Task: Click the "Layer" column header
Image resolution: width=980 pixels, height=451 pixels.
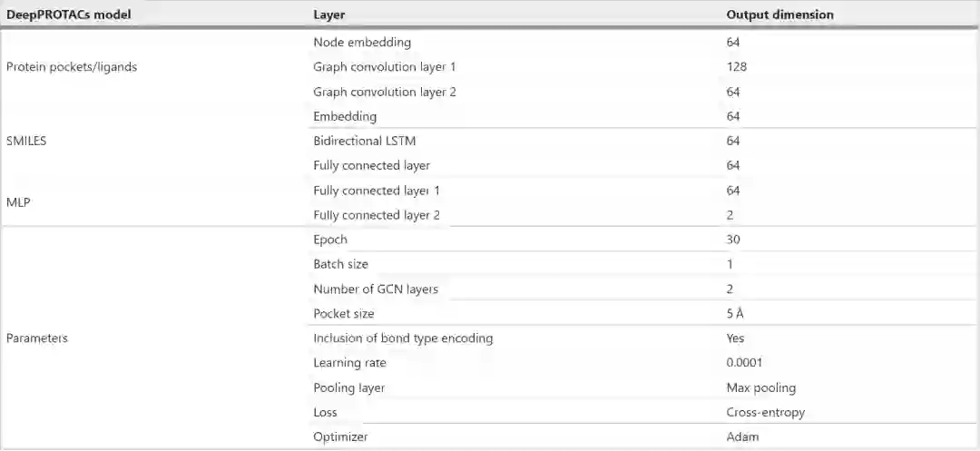Action: pyautogui.click(x=328, y=15)
